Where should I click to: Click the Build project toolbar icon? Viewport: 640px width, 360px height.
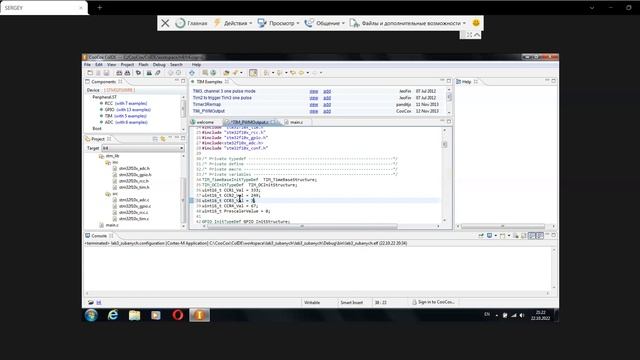119,73
